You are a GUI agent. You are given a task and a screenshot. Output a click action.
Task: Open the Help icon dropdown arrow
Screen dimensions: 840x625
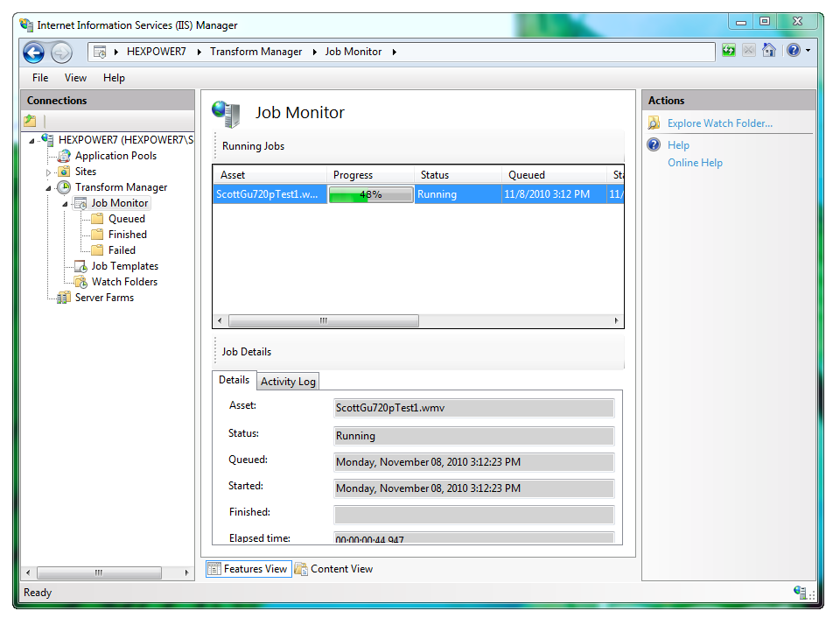(808, 51)
